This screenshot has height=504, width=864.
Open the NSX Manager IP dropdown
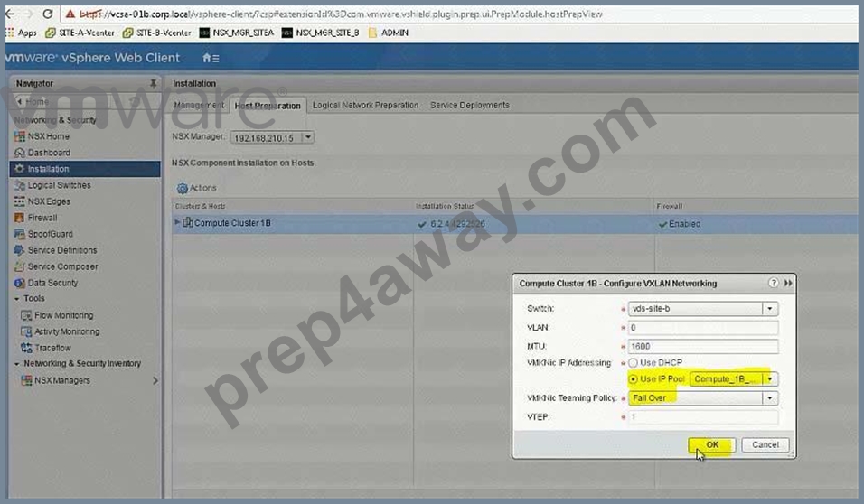(x=308, y=137)
